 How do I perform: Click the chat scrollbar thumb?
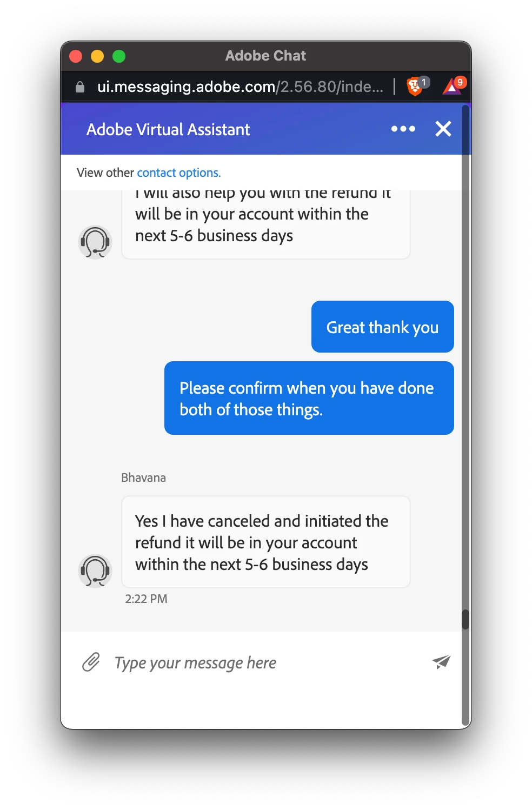(465, 620)
